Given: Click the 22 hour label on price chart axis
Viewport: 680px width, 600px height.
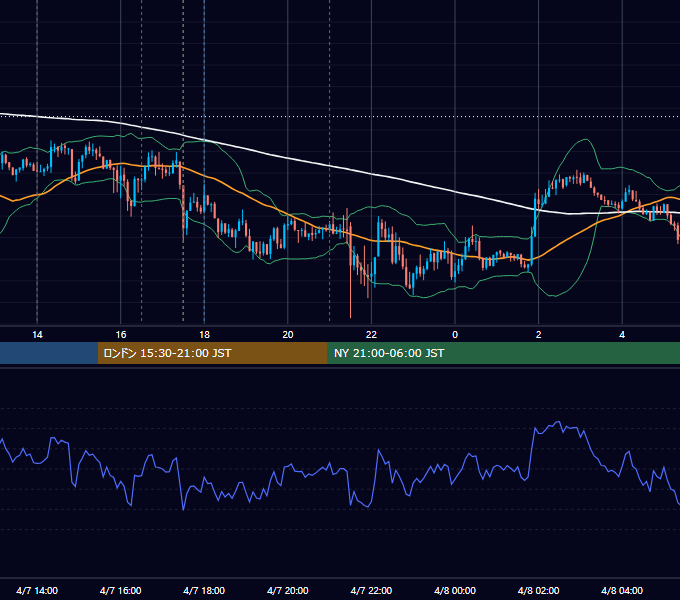Looking at the screenshot, I should [x=371, y=335].
